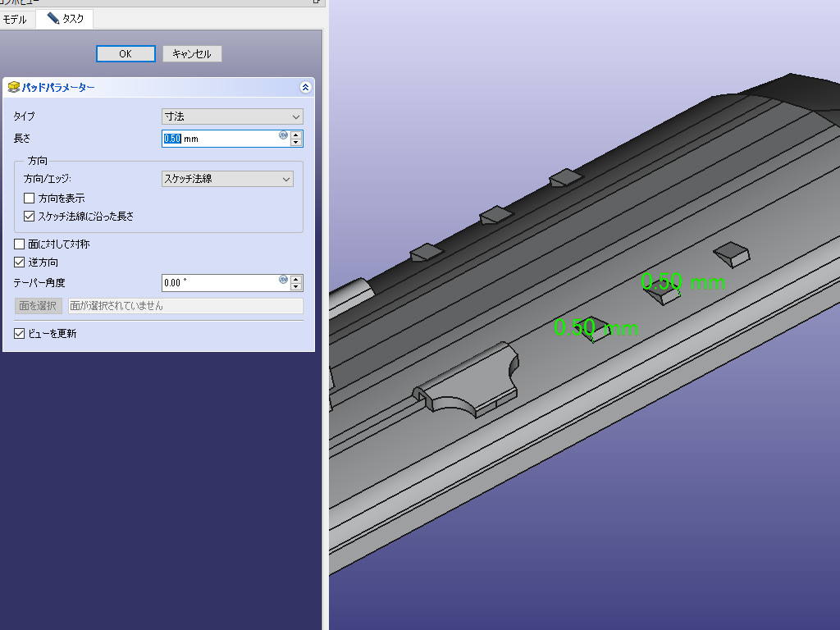This screenshot has height=630, width=840.
Task: Open the 方向/エッジ dropdown showing スケッチ法線
Action: tap(227, 179)
